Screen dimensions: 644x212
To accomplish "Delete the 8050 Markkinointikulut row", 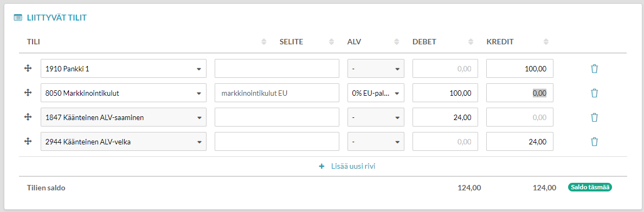I will pos(594,93).
